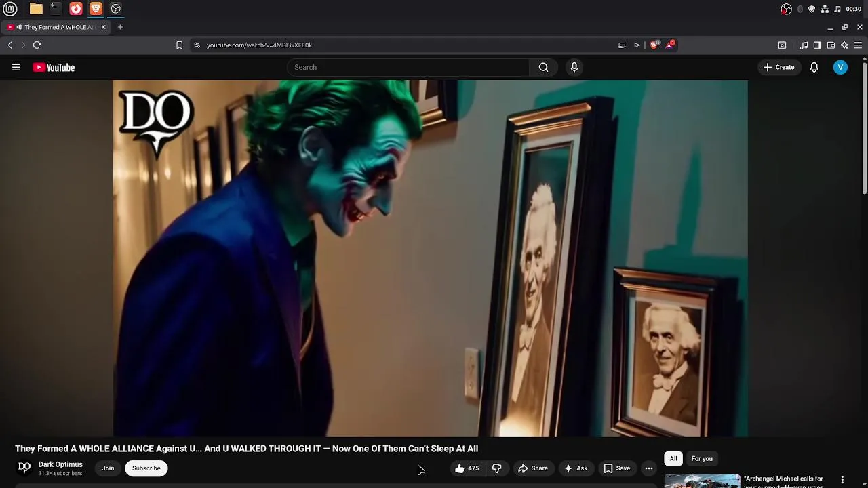This screenshot has width=868, height=488.
Task: Go to YouTube home via the logo
Action: coord(54,67)
